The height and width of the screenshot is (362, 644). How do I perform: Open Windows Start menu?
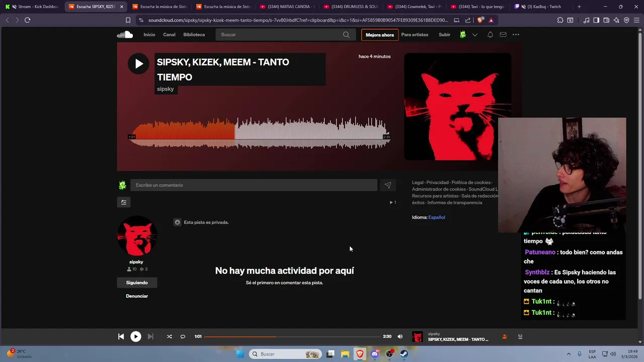point(240,354)
